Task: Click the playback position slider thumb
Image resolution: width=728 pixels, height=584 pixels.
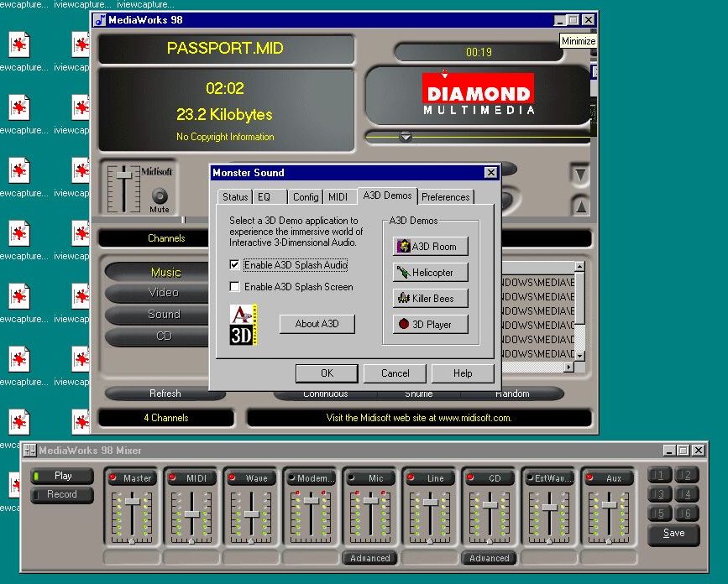Action: (406, 138)
